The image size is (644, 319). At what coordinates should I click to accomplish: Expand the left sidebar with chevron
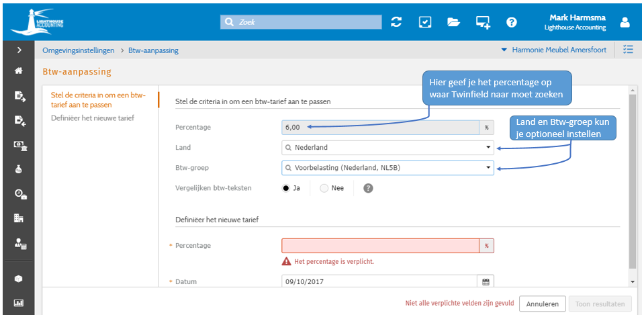click(x=19, y=50)
